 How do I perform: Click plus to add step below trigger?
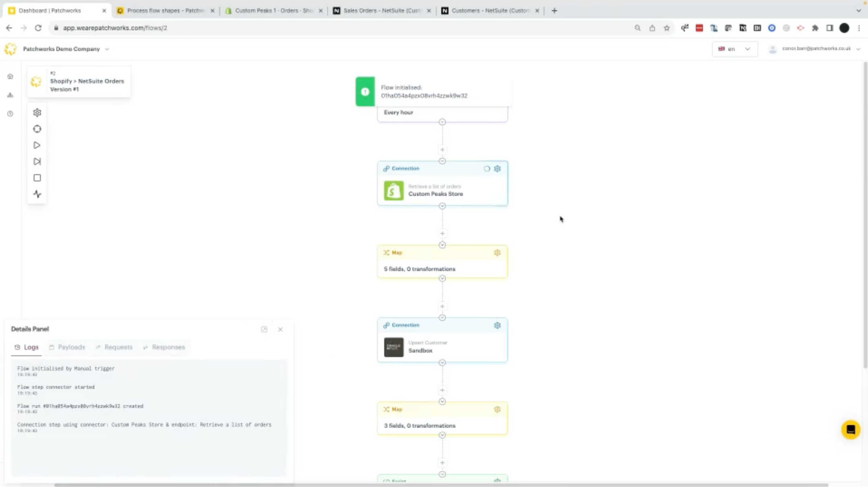coord(442,150)
